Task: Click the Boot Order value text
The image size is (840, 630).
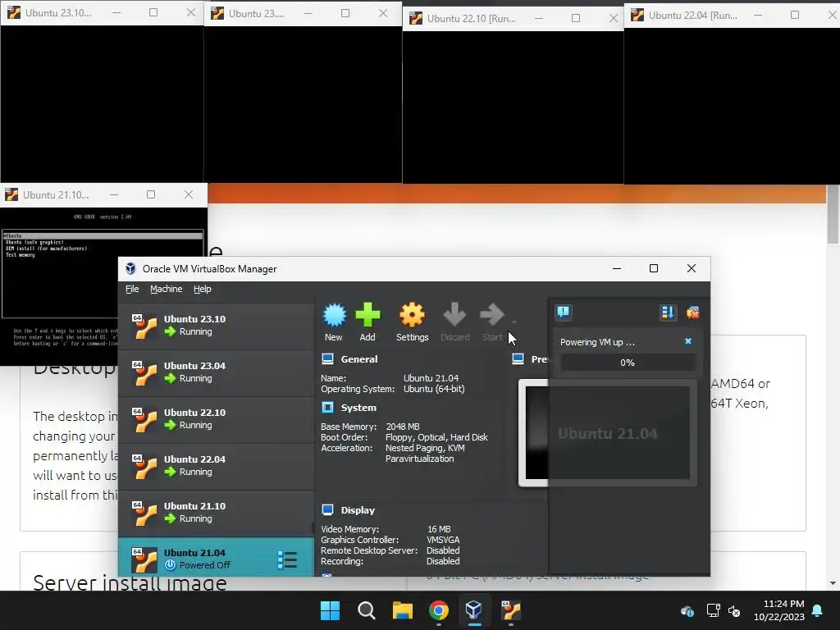Action: pos(436,437)
